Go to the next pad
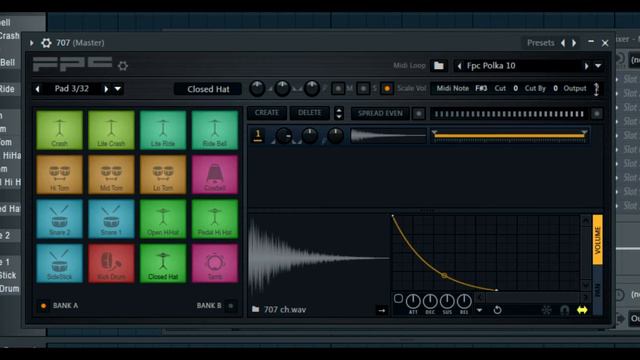Image resolution: width=640 pixels, height=360 pixels. 106,89
